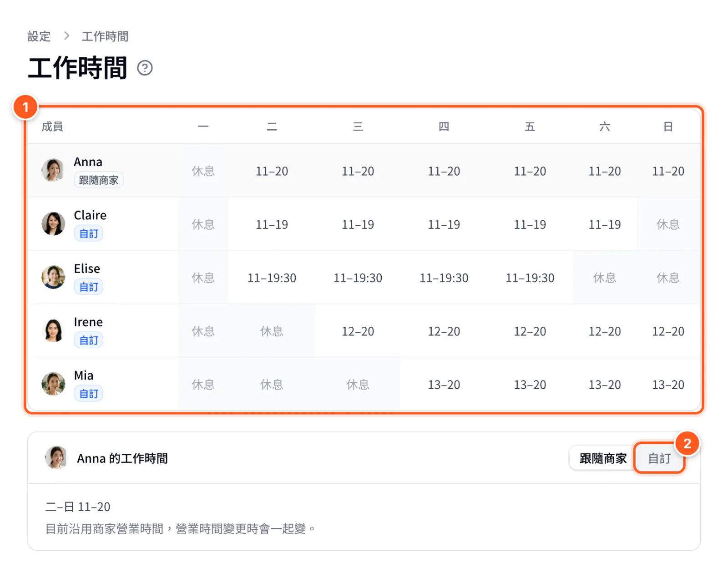Select Irene's Friday 12–20 cell
Screen dimensions: 728x578
530,331
